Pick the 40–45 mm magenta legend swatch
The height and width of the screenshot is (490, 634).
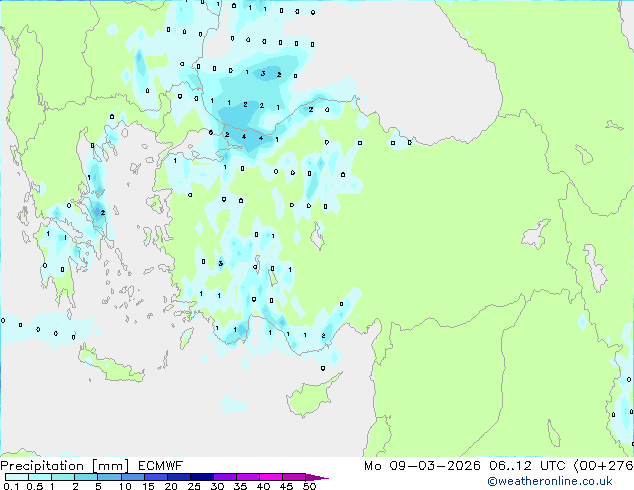pos(271,477)
